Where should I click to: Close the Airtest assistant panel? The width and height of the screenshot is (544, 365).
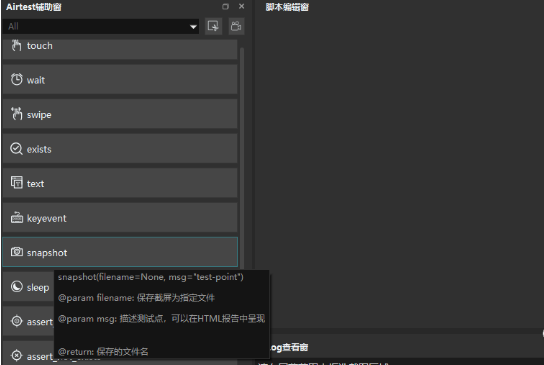click(x=241, y=6)
